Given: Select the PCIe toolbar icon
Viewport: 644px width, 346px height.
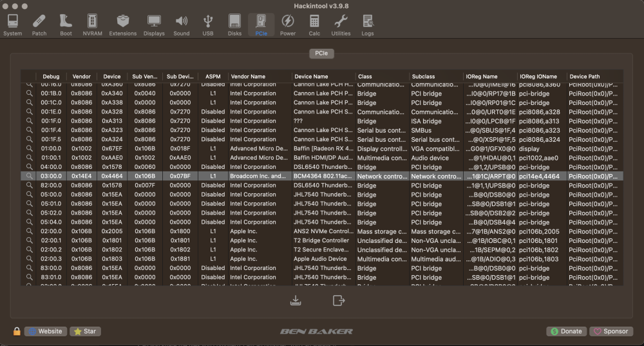Looking at the screenshot, I should [261, 25].
